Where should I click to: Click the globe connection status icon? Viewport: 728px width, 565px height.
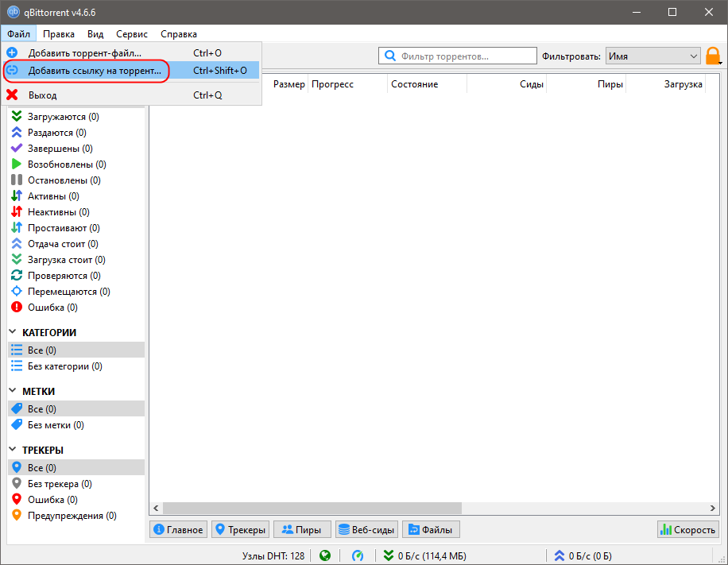point(325,555)
